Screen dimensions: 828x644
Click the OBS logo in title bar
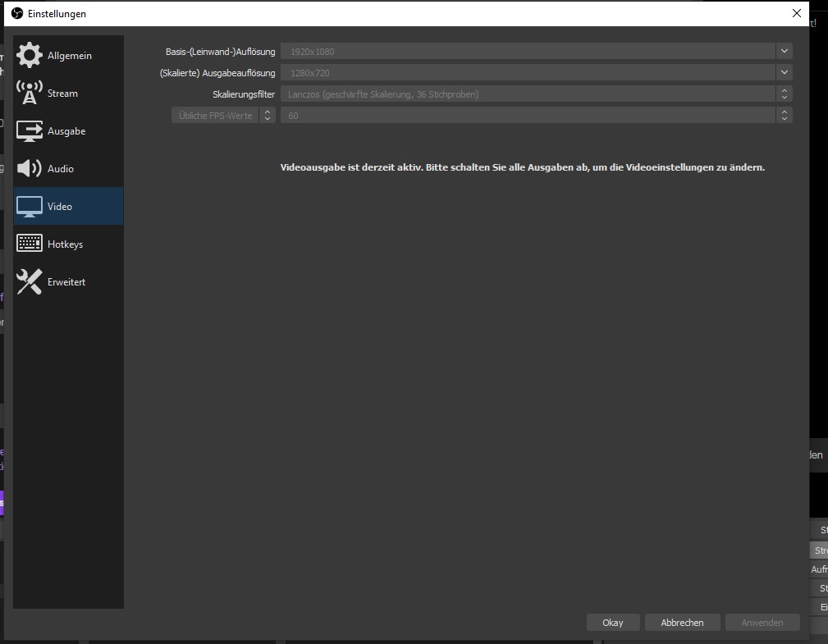point(17,13)
